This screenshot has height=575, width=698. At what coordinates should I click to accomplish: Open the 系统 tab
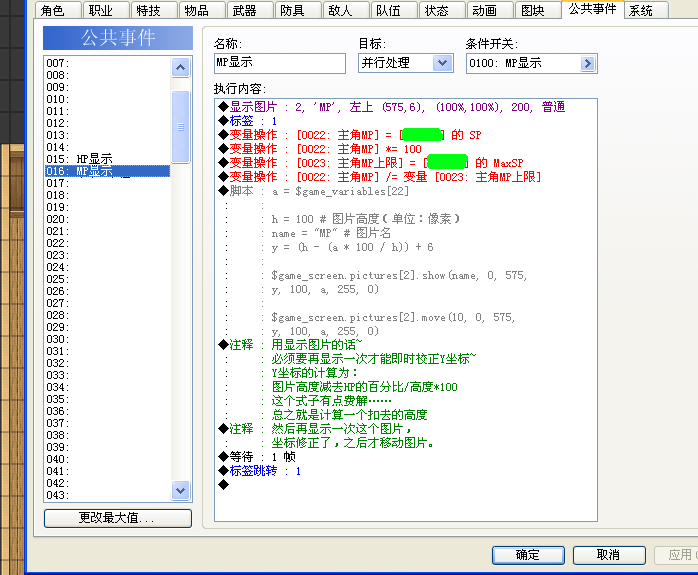pos(646,10)
